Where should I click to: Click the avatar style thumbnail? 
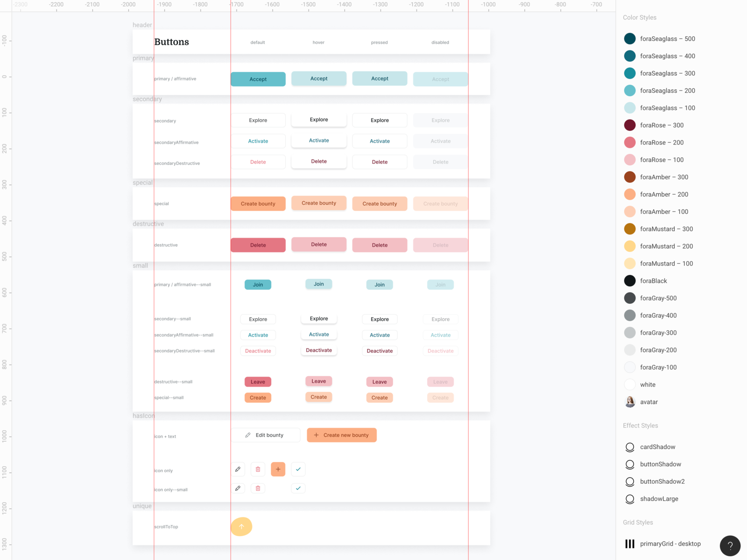coord(630,402)
